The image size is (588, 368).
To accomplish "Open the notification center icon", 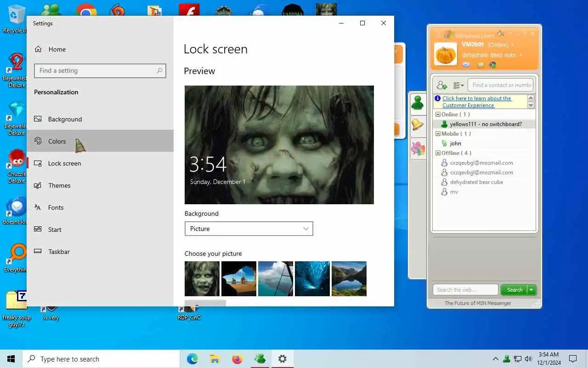I will tap(573, 359).
